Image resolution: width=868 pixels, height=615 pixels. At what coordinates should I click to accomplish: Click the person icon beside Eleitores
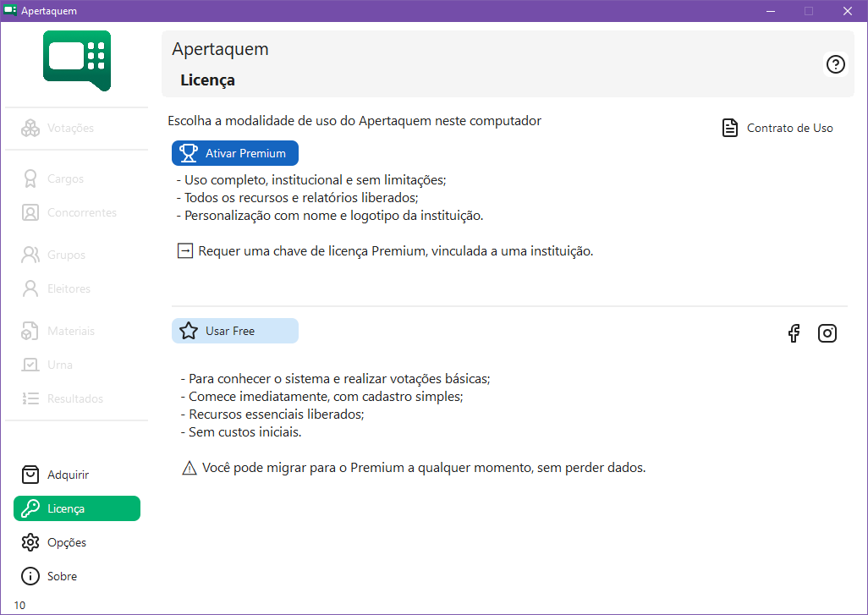(30, 288)
